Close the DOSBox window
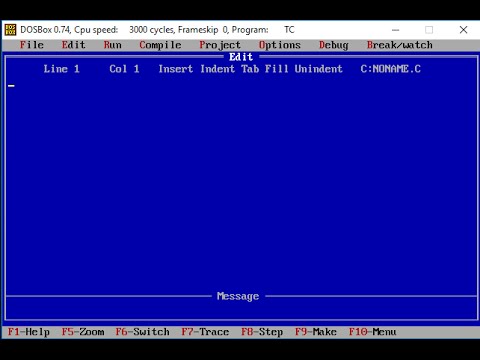The image size is (480, 360). 463,30
